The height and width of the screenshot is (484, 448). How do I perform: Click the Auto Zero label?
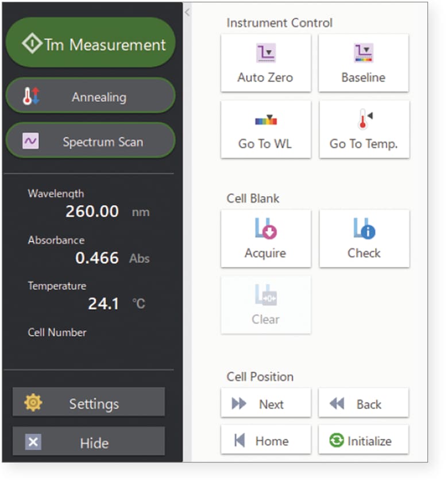(265, 77)
